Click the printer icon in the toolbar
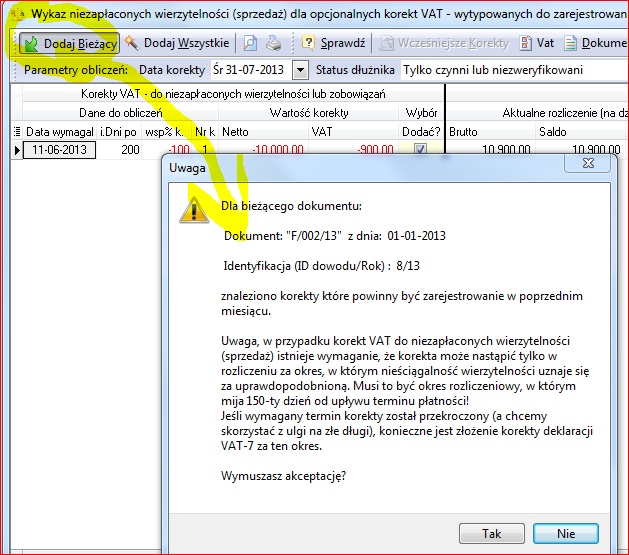The width and height of the screenshot is (629, 555). [x=274, y=43]
